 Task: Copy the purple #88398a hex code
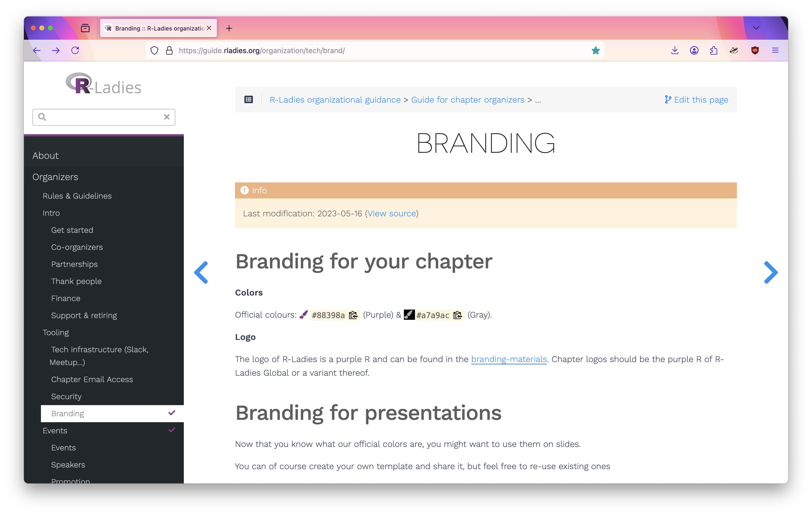pyautogui.click(x=353, y=315)
